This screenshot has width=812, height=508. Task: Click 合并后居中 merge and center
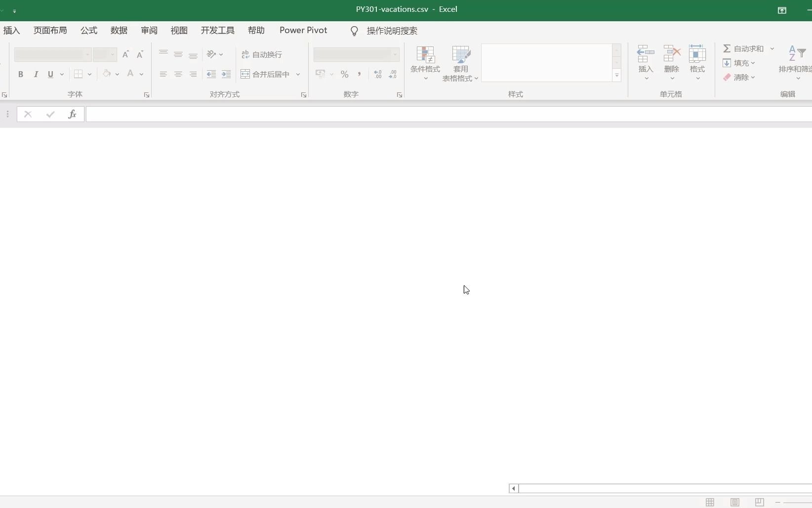266,74
